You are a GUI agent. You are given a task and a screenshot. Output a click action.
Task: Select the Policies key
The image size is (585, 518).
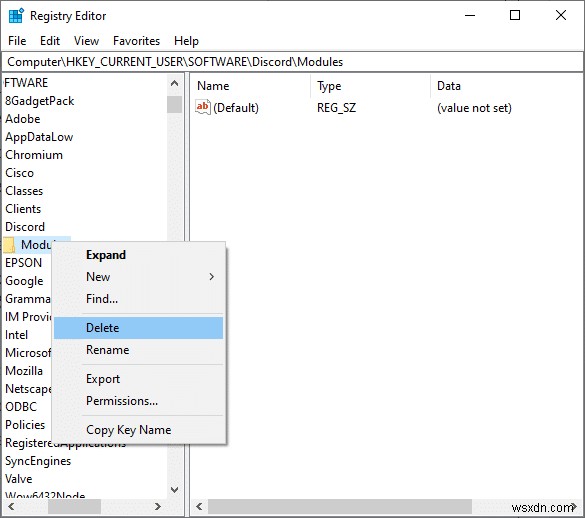pos(25,425)
